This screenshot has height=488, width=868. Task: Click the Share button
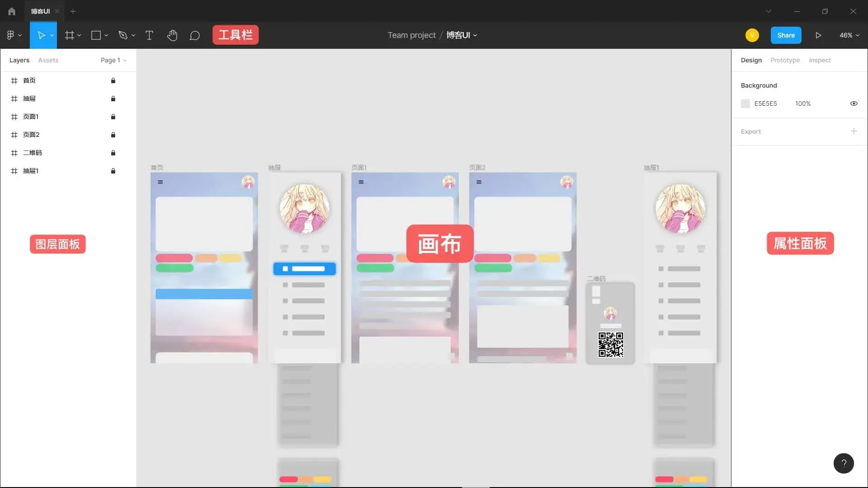pyautogui.click(x=786, y=35)
